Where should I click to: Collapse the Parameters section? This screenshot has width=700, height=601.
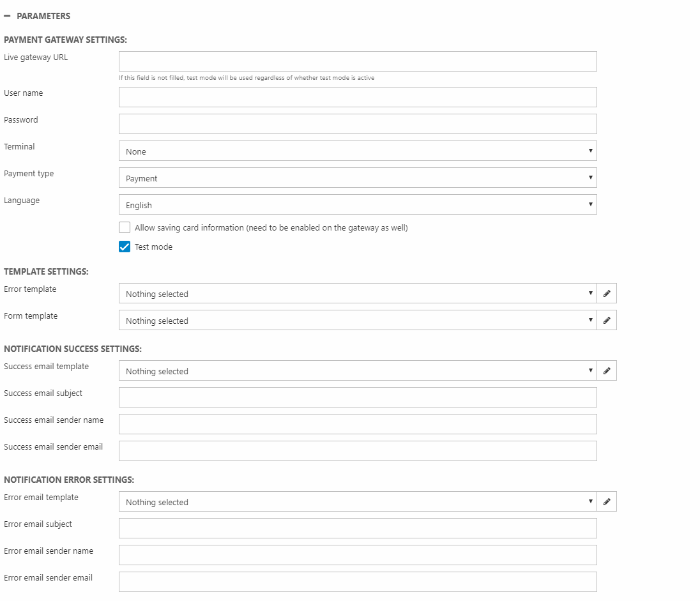[7, 16]
